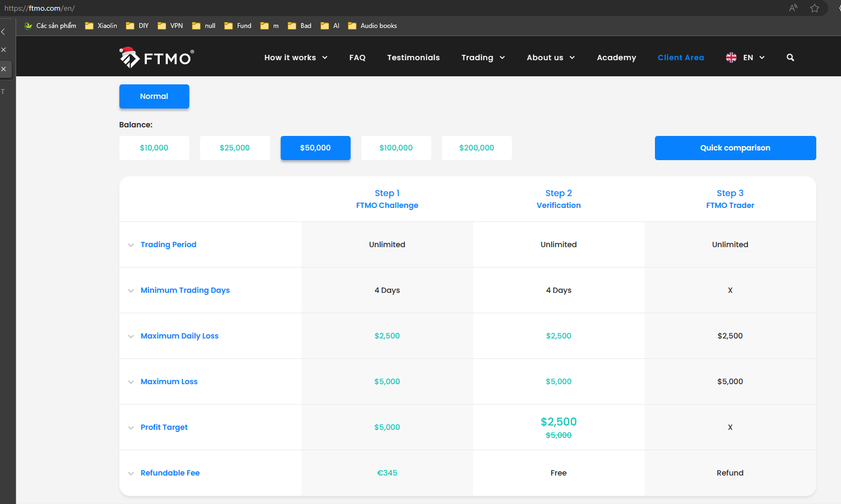Expand the Maximum Loss row
The height and width of the screenshot is (504, 841).
131,382
